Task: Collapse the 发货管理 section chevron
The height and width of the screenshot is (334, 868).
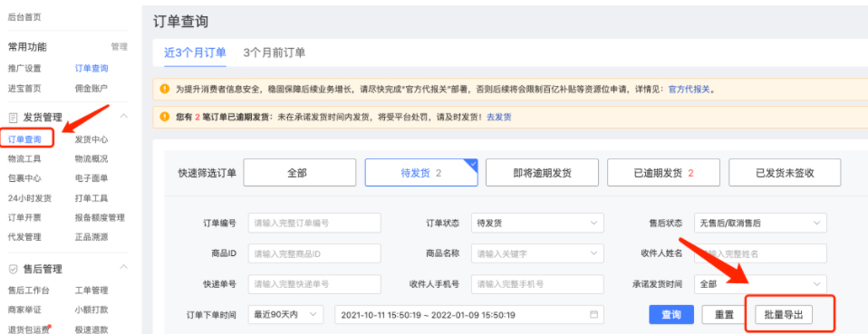Action: pyautogui.click(x=124, y=116)
